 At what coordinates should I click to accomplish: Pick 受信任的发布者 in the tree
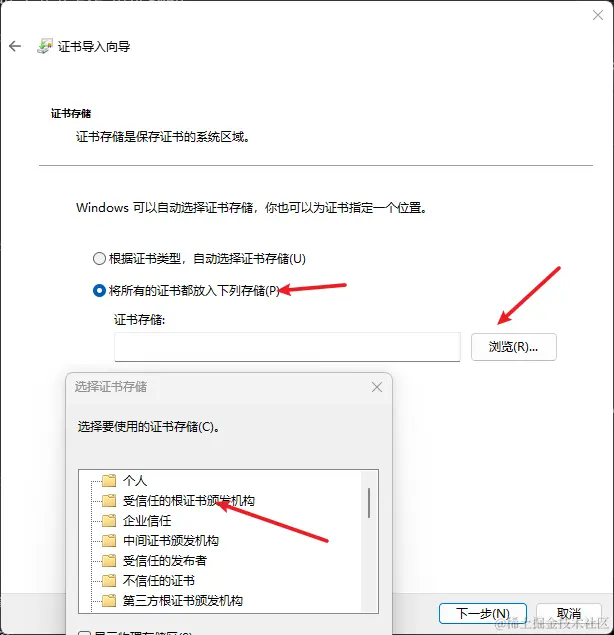point(165,561)
